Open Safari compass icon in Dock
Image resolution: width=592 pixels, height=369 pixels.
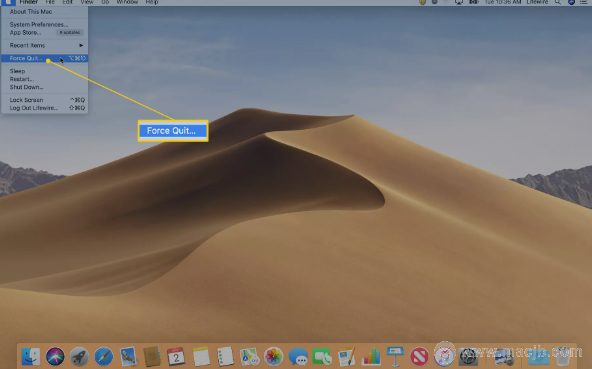(x=104, y=357)
